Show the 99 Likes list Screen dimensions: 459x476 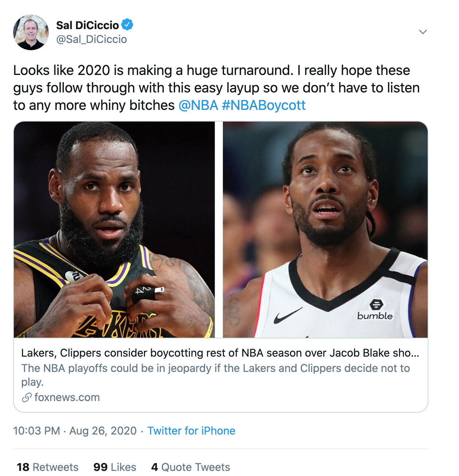pos(115,467)
